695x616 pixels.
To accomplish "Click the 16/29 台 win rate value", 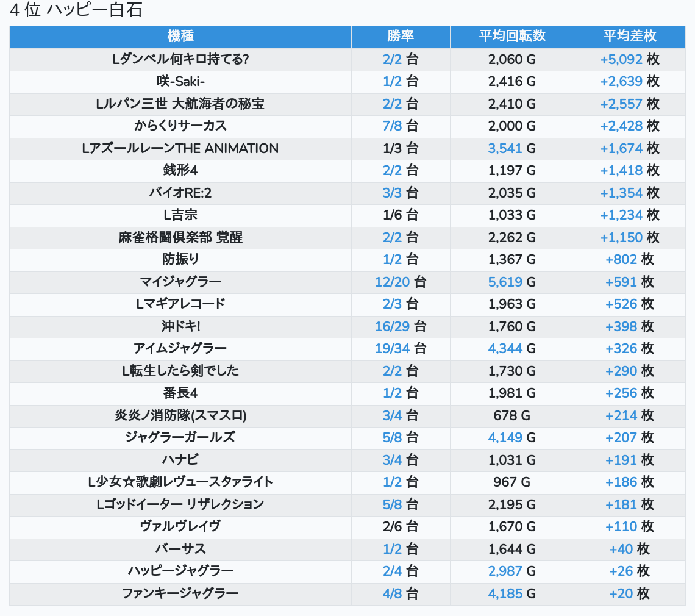I will (x=401, y=326).
